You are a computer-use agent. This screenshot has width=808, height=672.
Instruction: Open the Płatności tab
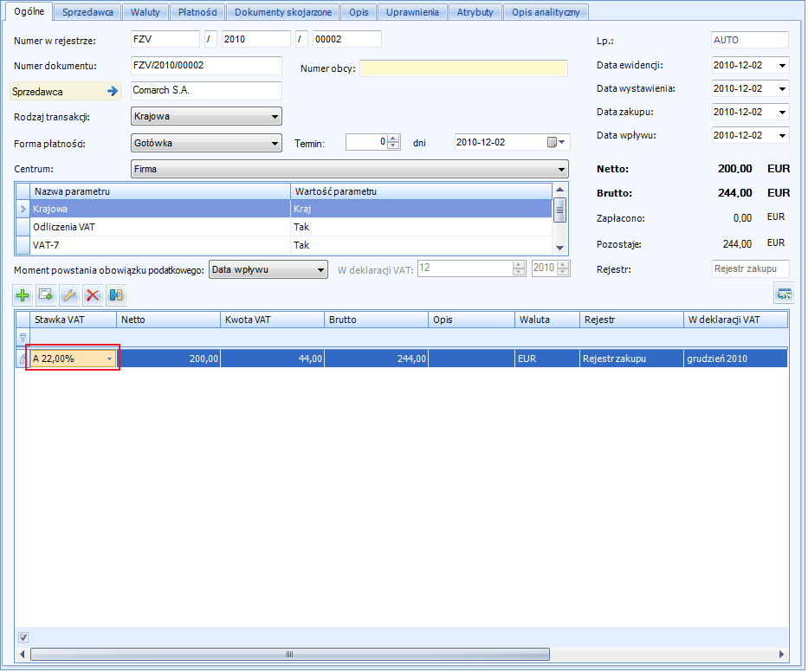(197, 12)
